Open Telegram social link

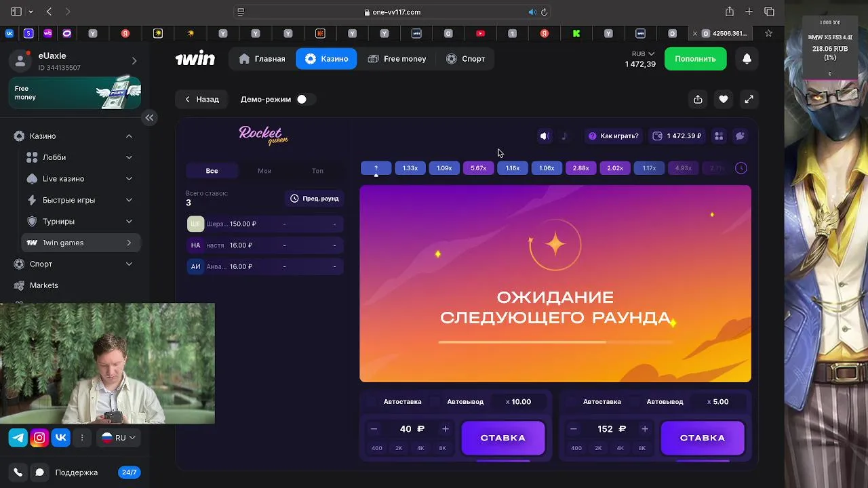(18, 438)
